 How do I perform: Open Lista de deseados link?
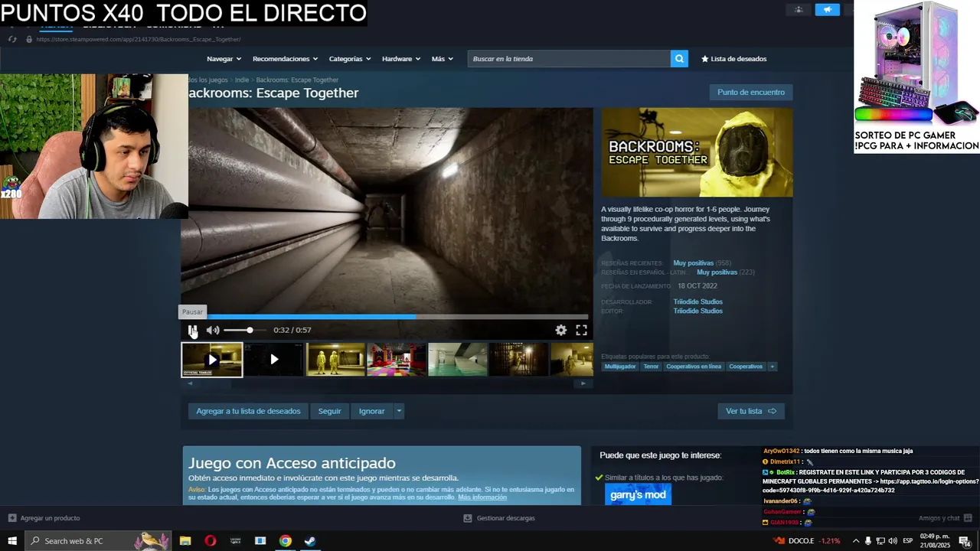tap(733, 59)
